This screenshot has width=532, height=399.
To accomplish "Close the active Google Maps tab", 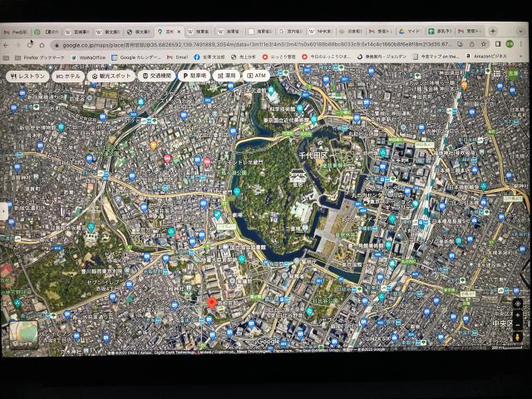I will (179, 32).
